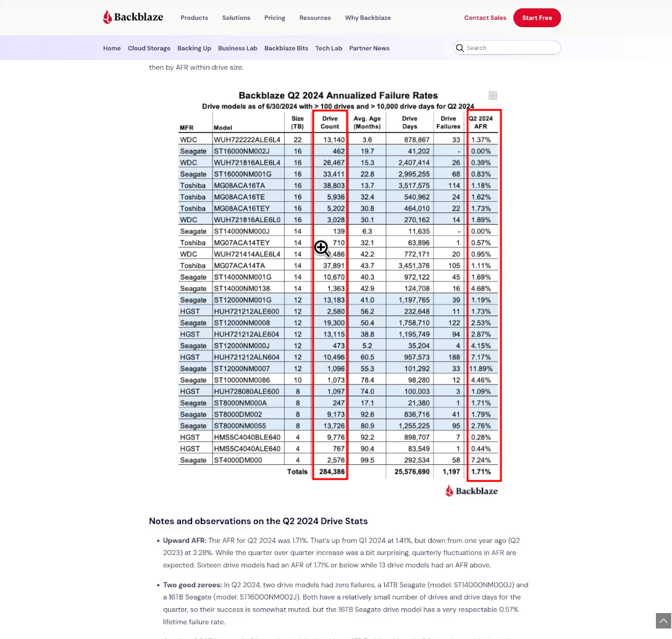The image size is (672, 639).
Task: Click the total drive days 25,576,690
Action: point(412,472)
